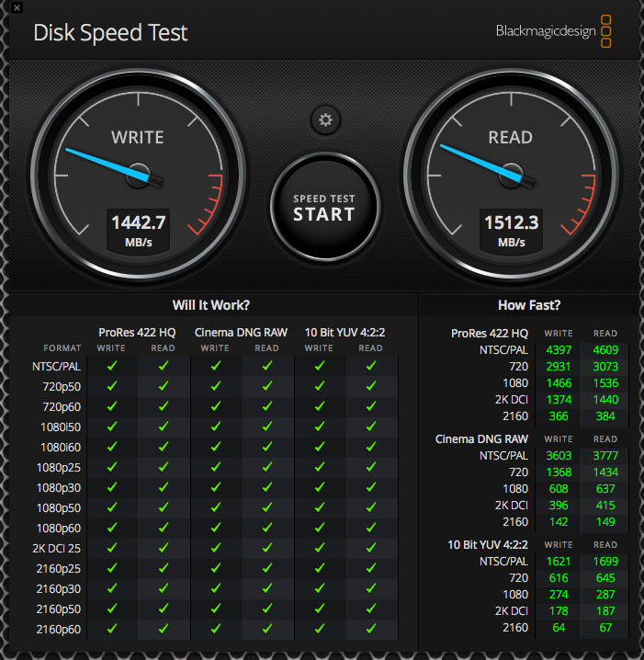Image resolution: width=644 pixels, height=660 pixels.
Task: Select the value 637 in How Fast
Action: [605, 489]
